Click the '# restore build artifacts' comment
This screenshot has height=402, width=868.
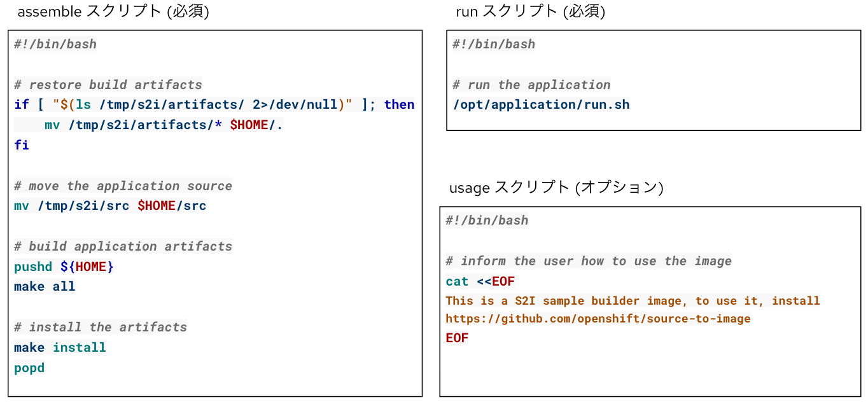[x=108, y=85]
